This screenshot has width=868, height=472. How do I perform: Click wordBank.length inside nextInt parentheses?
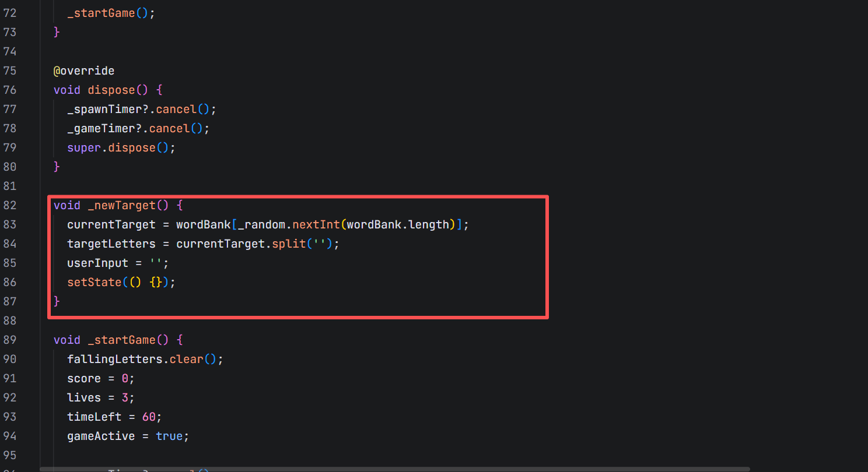coord(398,224)
